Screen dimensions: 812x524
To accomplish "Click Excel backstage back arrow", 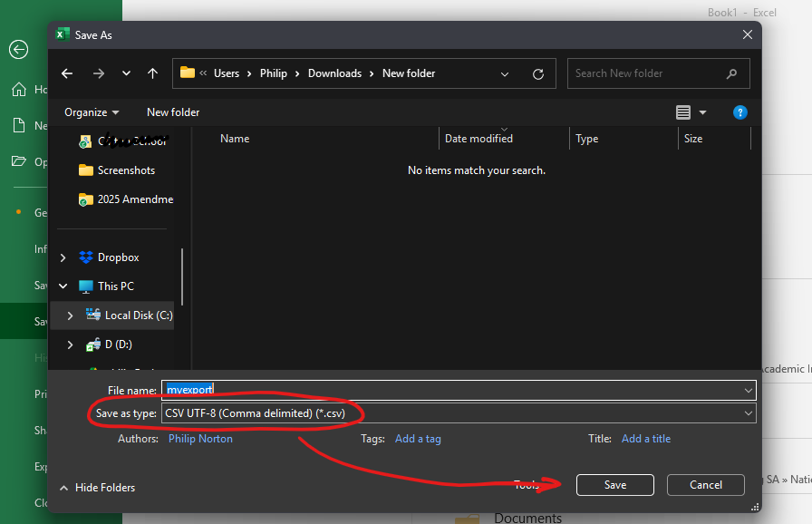I will (18, 49).
